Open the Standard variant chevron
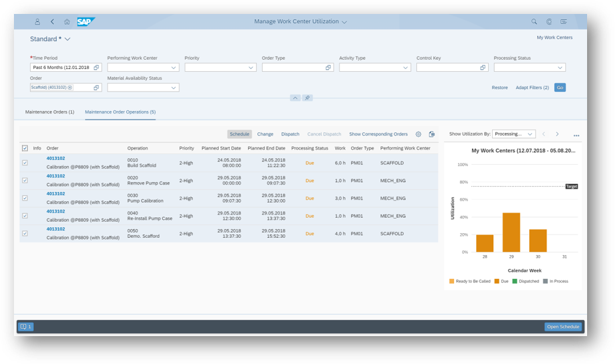The height and width of the screenshot is (364, 615). [67, 39]
